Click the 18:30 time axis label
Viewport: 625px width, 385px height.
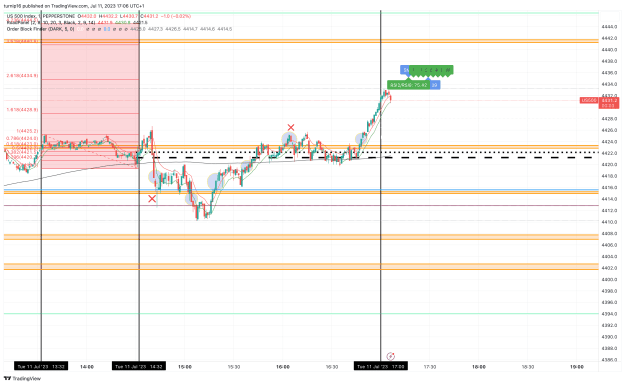tap(528, 367)
